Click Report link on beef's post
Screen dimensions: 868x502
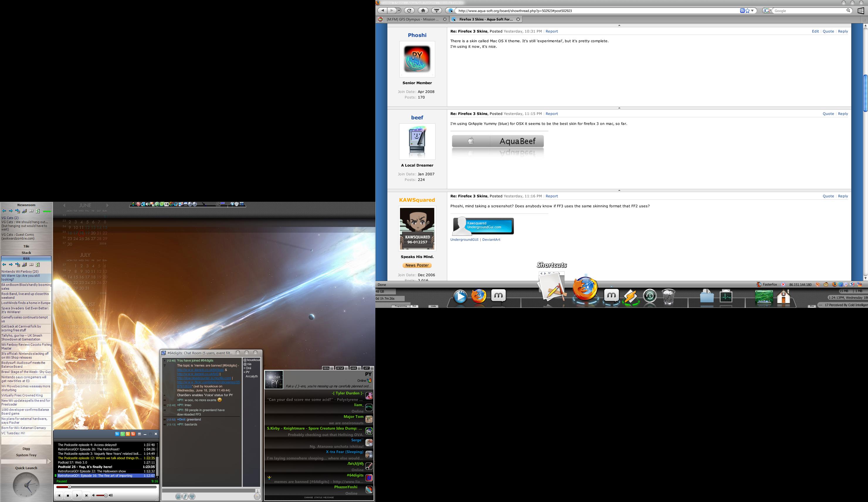[552, 113]
